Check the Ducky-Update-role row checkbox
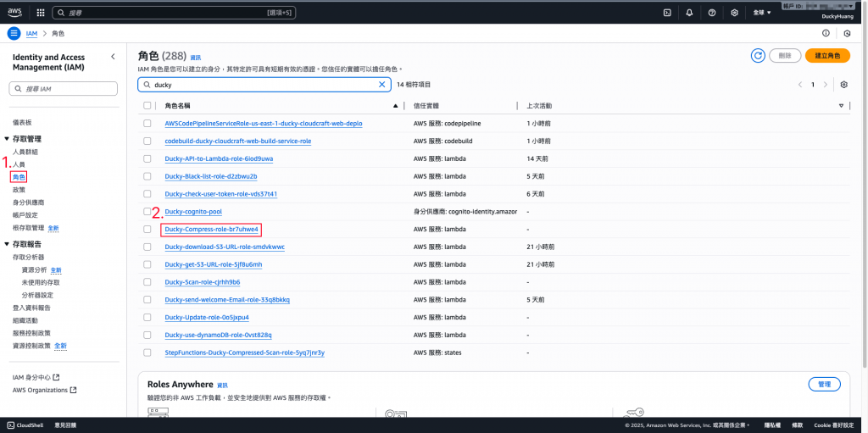The width and height of the screenshot is (868, 433). click(147, 317)
